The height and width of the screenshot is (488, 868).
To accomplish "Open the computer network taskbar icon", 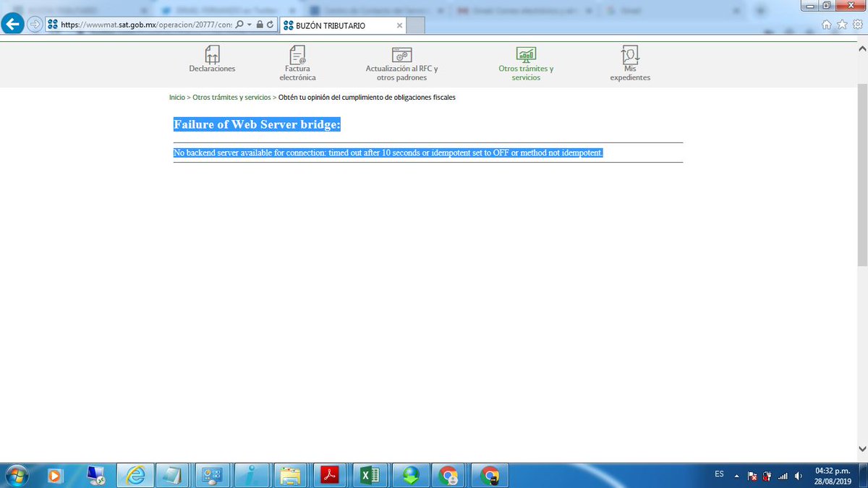I will click(x=95, y=475).
